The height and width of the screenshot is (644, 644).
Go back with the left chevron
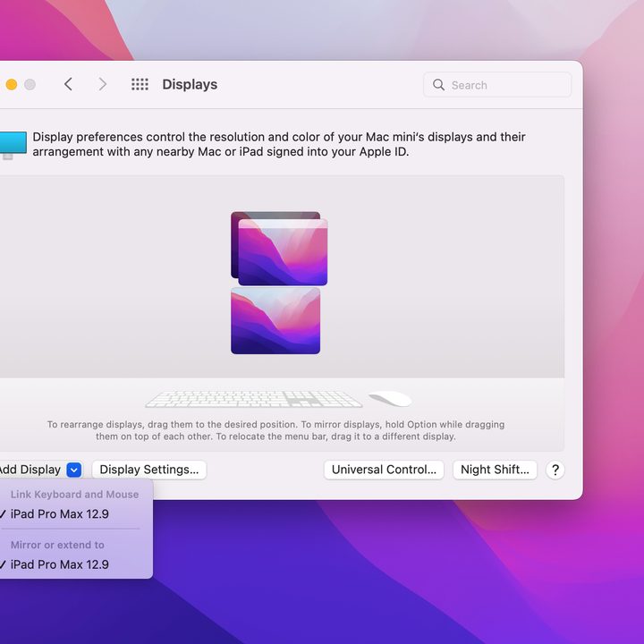point(69,85)
